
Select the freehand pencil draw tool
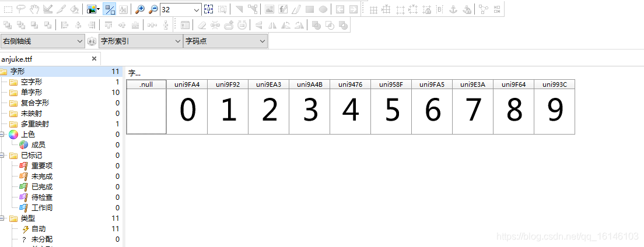296,9
